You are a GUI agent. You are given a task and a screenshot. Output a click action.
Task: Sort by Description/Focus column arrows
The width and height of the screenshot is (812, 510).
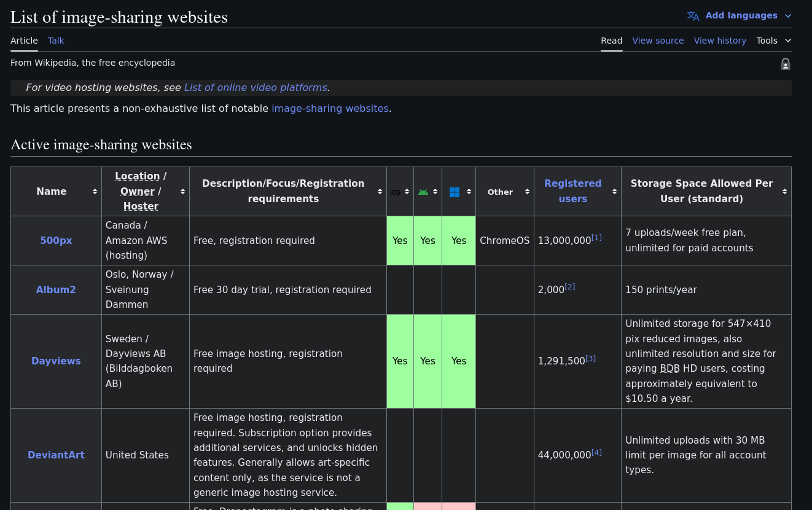point(380,192)
